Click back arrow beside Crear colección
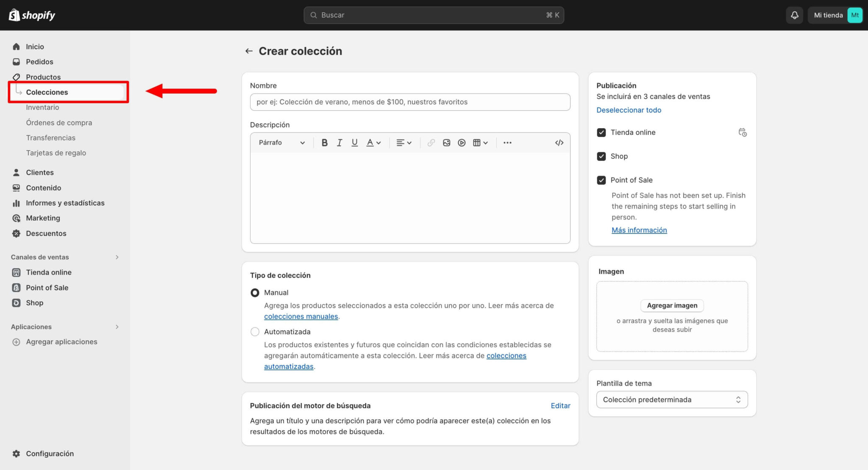The height and width of the screenshot is (470, 868). (249, 51)
